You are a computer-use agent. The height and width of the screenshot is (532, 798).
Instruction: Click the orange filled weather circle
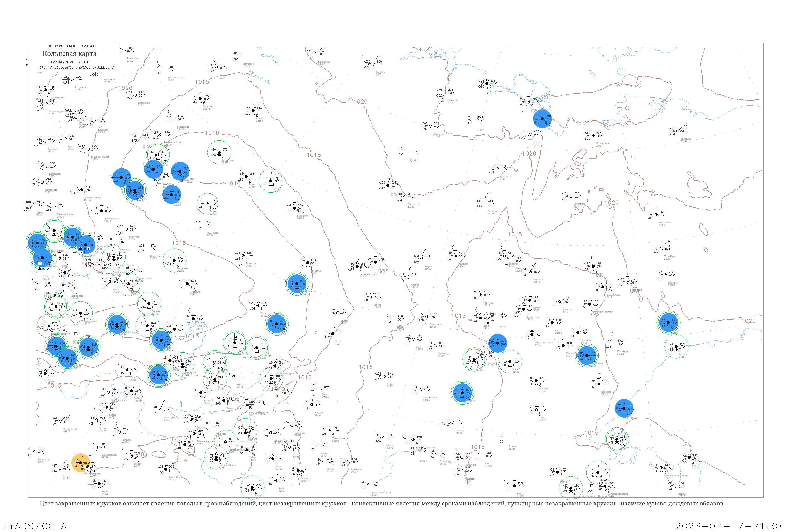click(81, 463)
